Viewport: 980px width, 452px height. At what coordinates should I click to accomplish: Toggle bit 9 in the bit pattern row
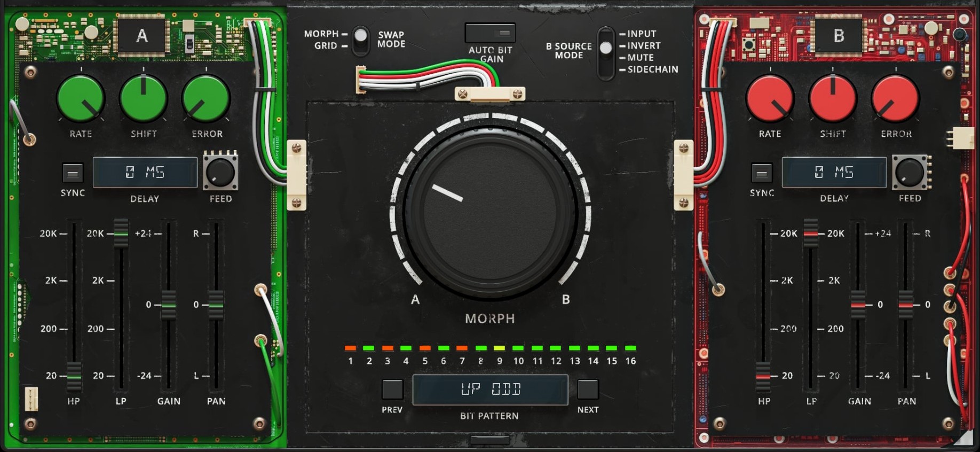(x=500, y=348)
